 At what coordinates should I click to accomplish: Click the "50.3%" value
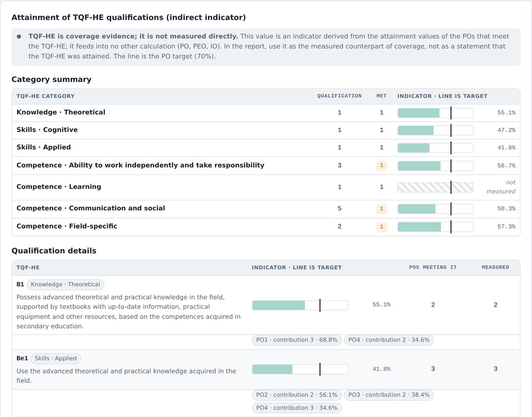(x=506, y=209)
